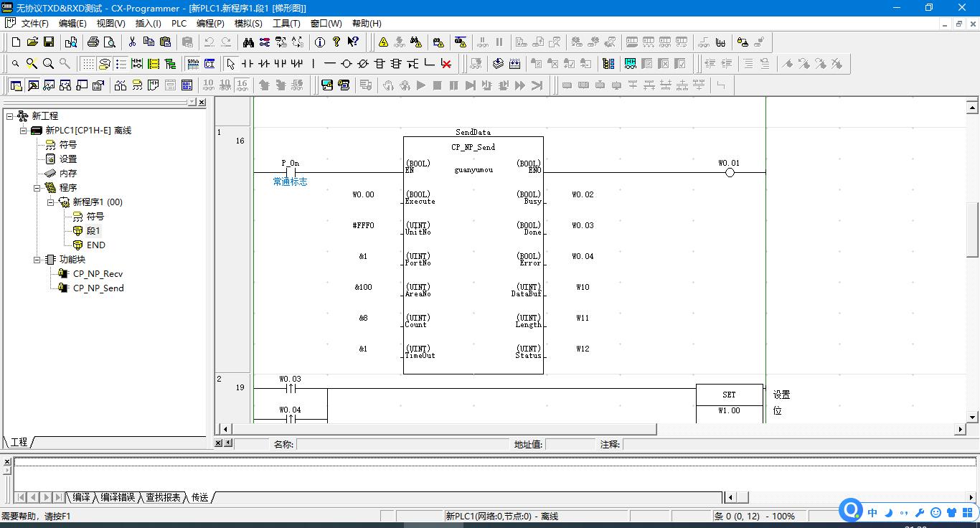Pick the new coil tool

click(347, 64)
